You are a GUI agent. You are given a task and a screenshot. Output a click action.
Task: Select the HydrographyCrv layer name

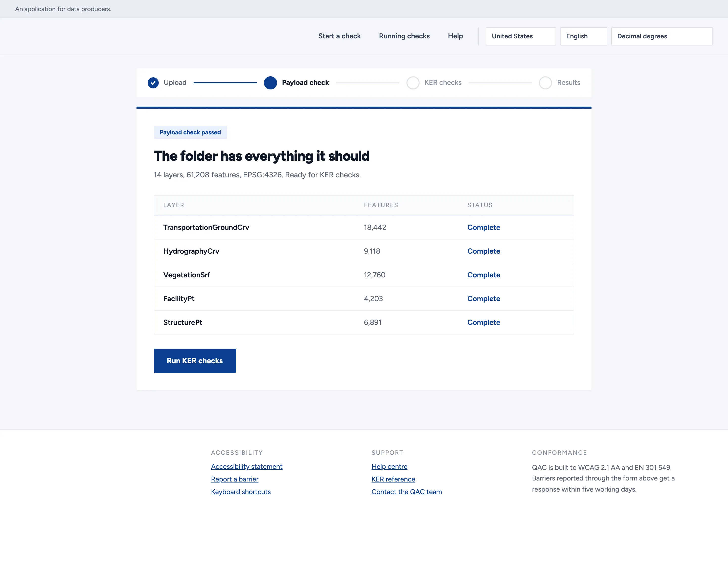[x=191, y=251]
